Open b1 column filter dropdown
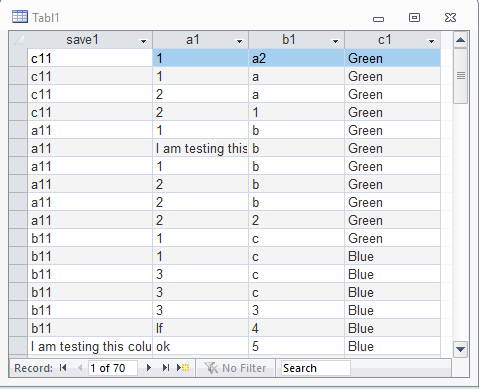 coord(335,41)
